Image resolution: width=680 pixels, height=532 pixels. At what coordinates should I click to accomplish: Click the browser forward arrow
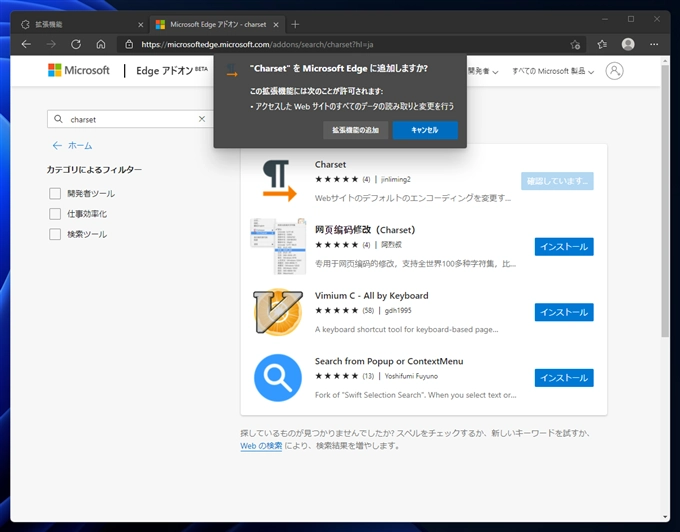[51, 44]
